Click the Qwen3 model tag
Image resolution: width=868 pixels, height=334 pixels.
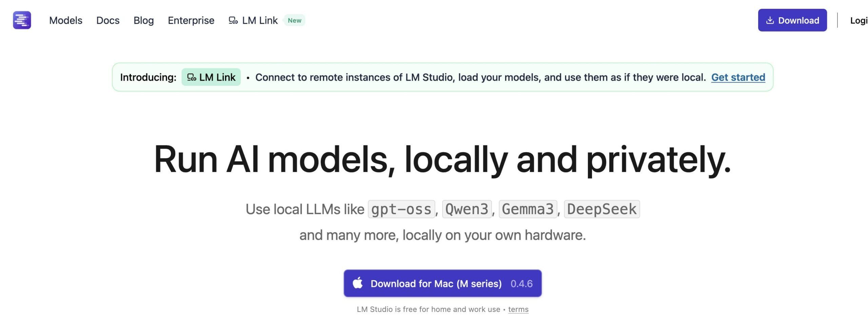click(x=467, y=209)
